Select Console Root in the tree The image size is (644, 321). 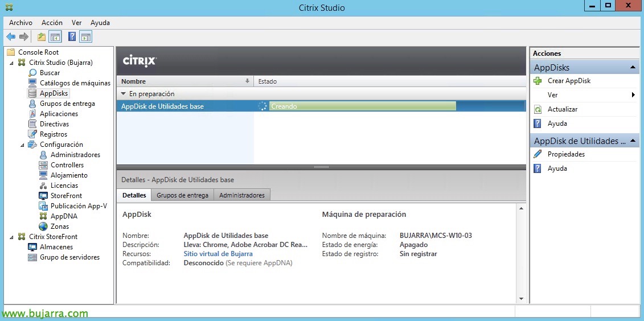point(38,52)
